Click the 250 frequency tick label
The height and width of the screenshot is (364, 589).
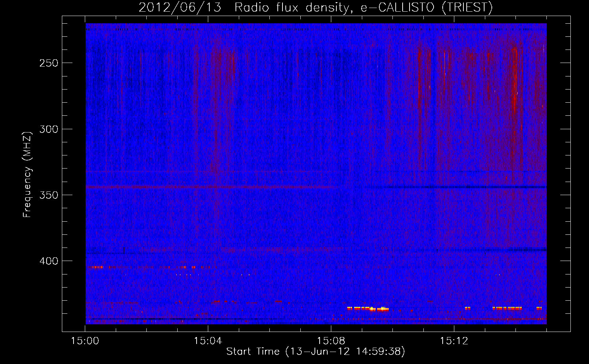[x=49, y=63]
